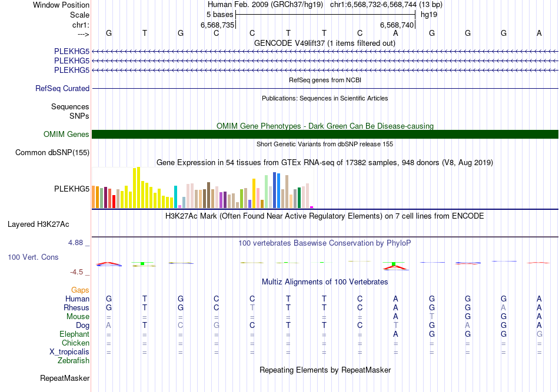Open GENCODE V49lift37 track title

[324, 43]
